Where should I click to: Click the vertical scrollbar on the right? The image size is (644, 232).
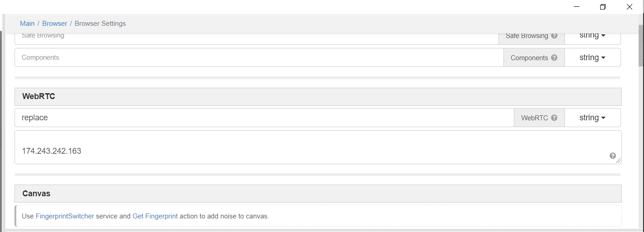tap(640, 45)
